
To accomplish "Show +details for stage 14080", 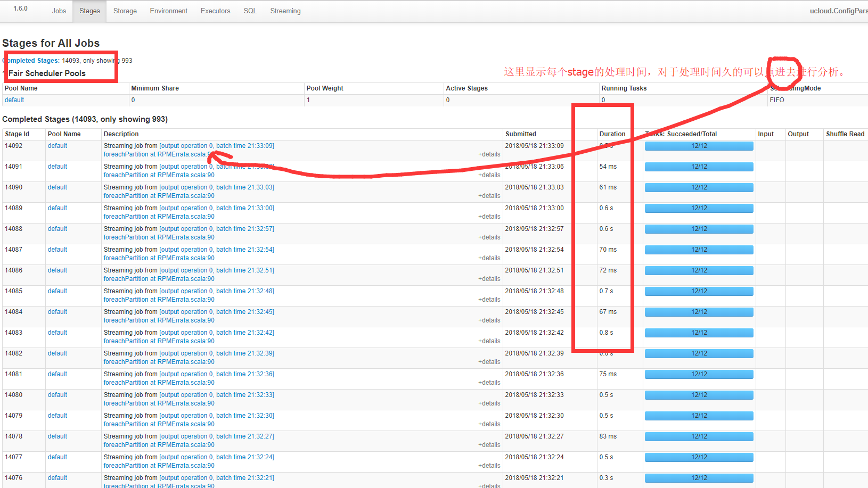I will coord(489,403).
